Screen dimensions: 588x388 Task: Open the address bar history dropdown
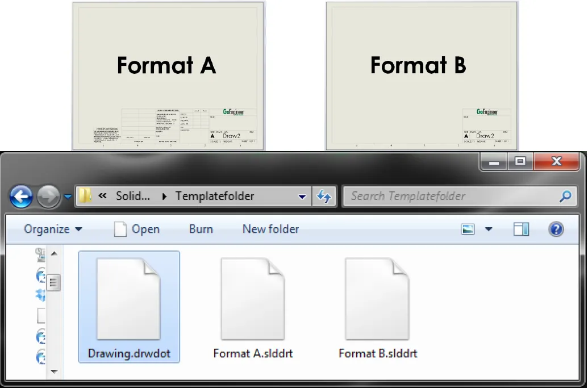[302, 196]
